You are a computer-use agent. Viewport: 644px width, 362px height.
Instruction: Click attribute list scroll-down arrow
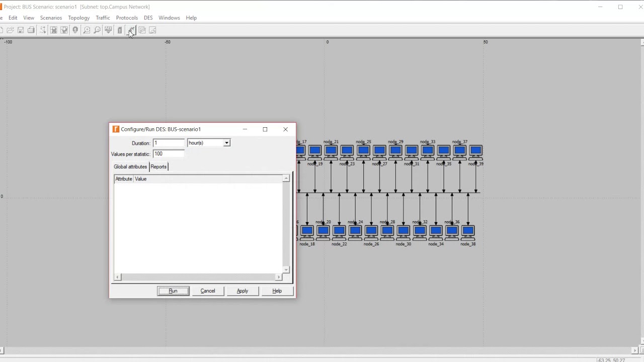(x=286, y=270)
